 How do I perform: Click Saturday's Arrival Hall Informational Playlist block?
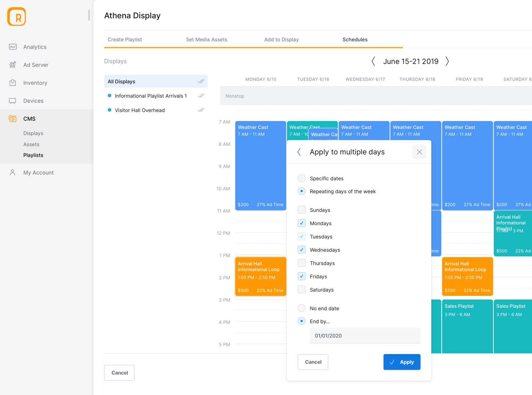point(513,233)
